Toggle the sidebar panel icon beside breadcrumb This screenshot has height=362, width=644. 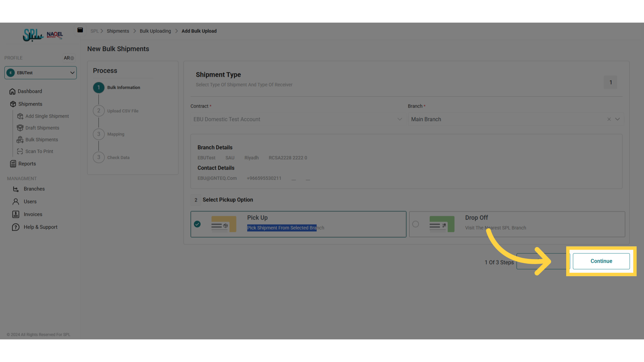click(80, 30)
